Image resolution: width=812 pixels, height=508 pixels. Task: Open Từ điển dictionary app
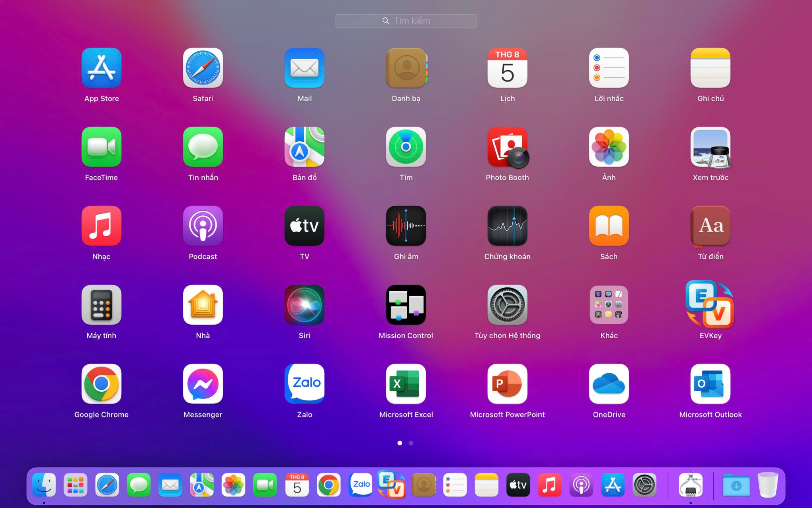(x=710, y=226)
